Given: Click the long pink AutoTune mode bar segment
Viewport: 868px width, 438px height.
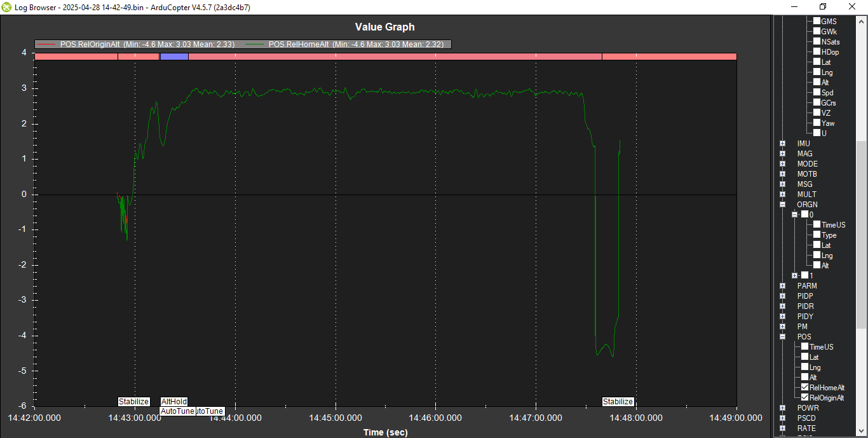Looking at the screenshot, I should pyautogui.click(x=395, y=57).
